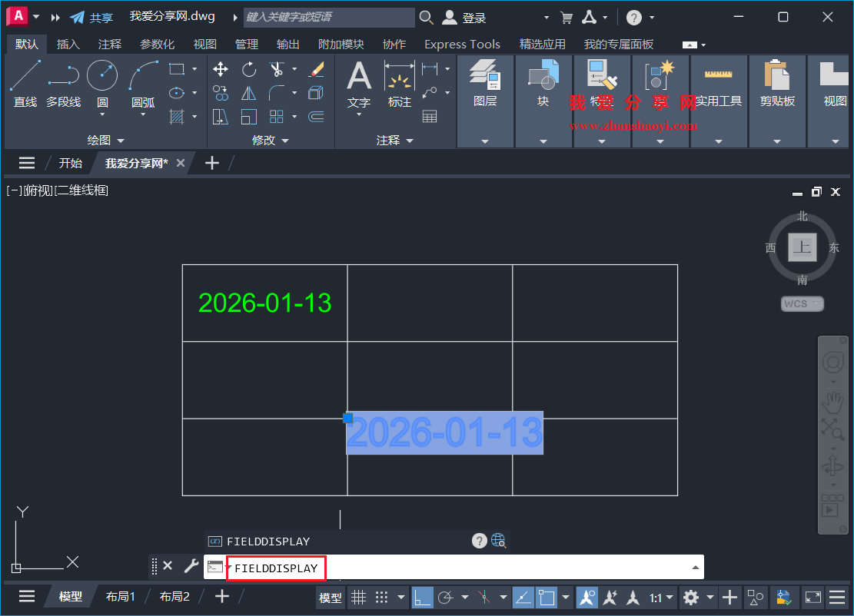
Task: Toggle ortho mode in the status bar
Action: click(424, 597)
